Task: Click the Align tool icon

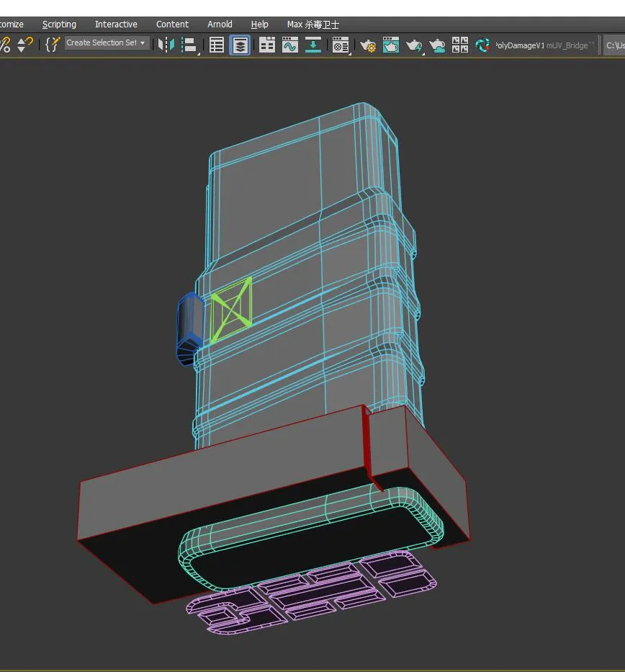Action: pos(189,45)
